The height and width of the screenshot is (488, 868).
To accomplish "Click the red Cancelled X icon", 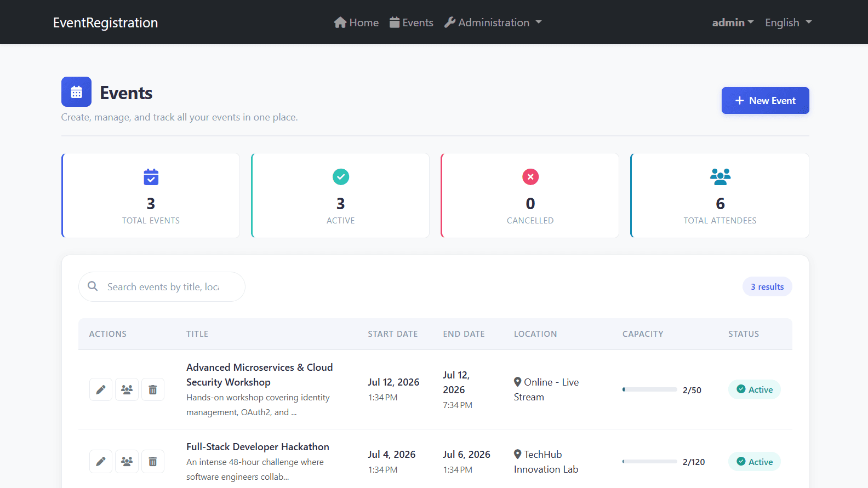I will click(530, 176).
